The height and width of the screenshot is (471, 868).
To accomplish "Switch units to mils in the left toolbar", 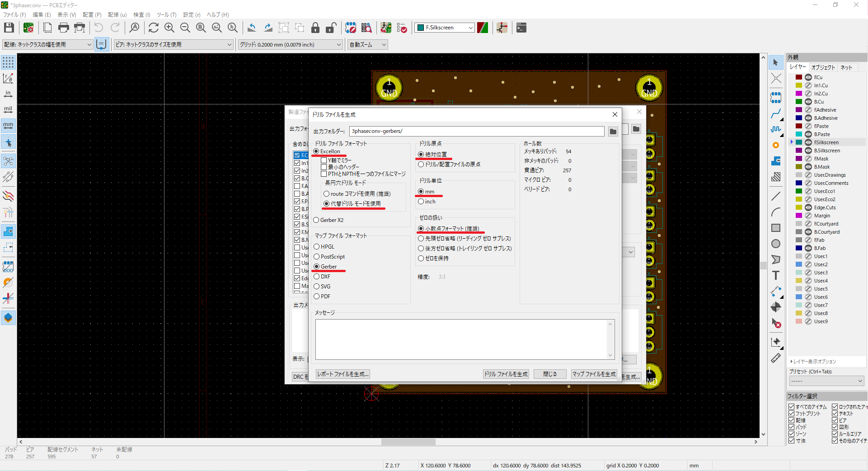I will click(8, 110).
